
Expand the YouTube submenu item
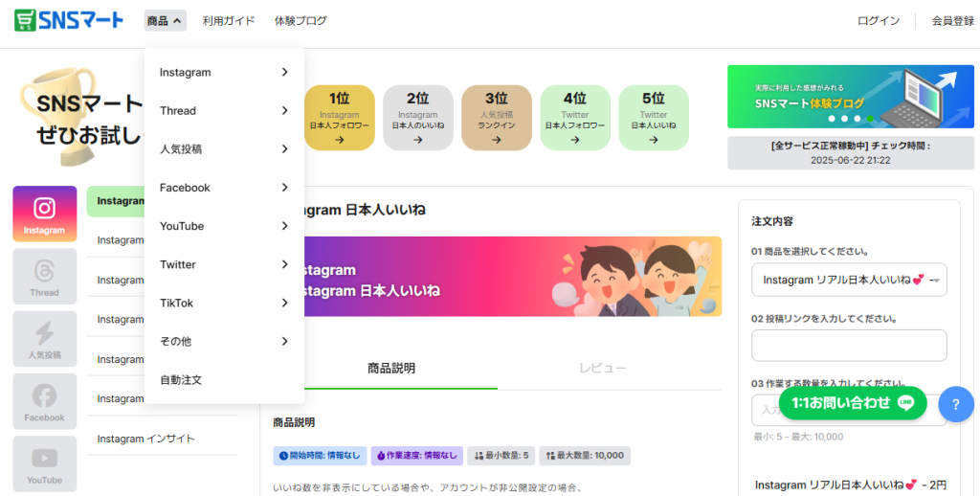pos(224,226)
